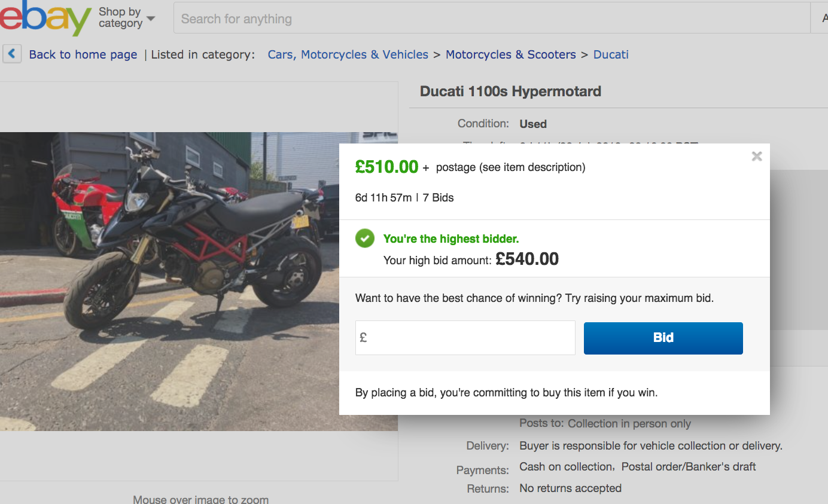Screen dimensions: 828x504
Task: Click the £540.00 high bid amount
Action: tap(527, 259)
